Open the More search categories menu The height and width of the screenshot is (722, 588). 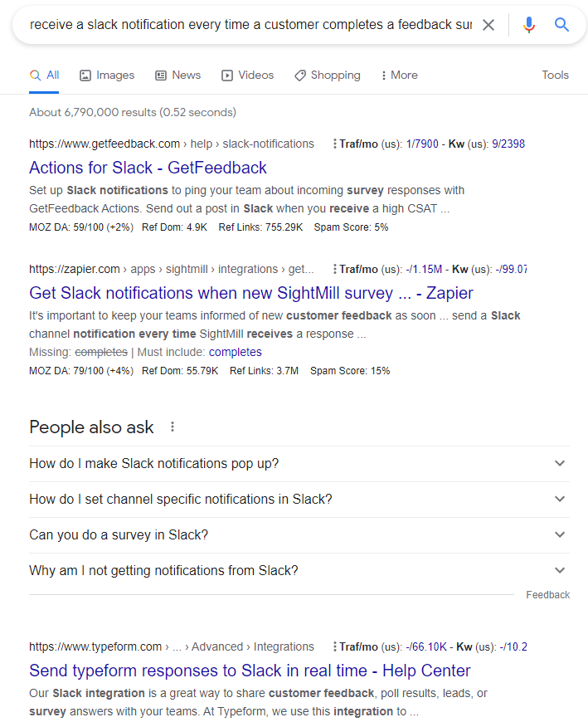(399, 76)
